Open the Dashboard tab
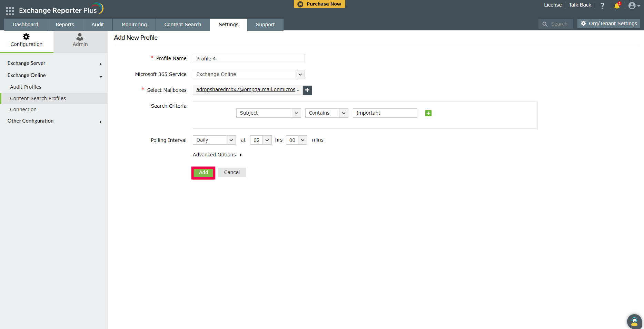This screenshot has width=644, height=329. (x=26, y=25)
